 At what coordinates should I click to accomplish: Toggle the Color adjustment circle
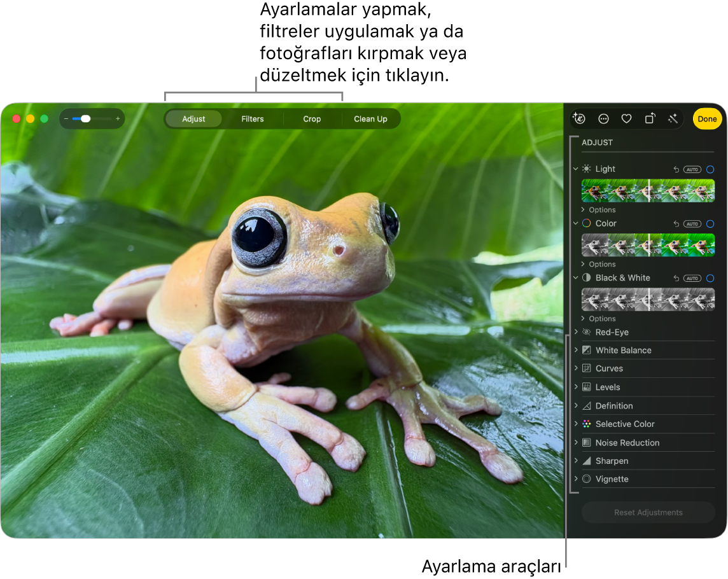[710, 224]
